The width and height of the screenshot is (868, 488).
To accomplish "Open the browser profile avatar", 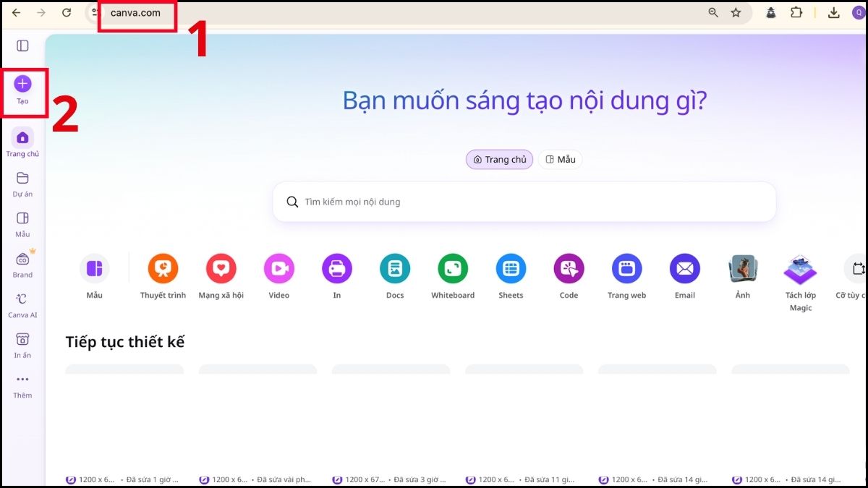I will [859, 13].
